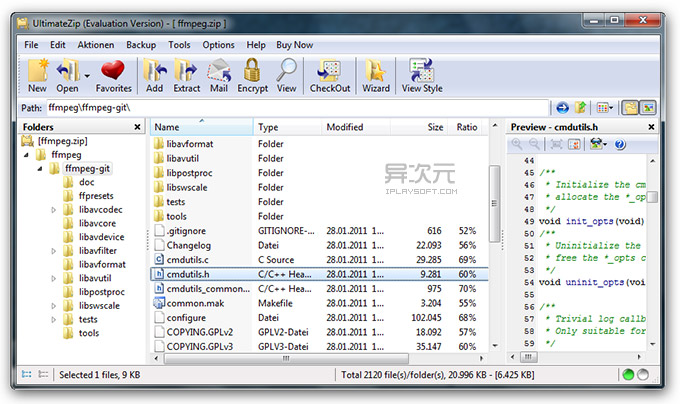The image size is (680, 404).
Task: Select the doc folder in the tree
Action: click(86, 182)
